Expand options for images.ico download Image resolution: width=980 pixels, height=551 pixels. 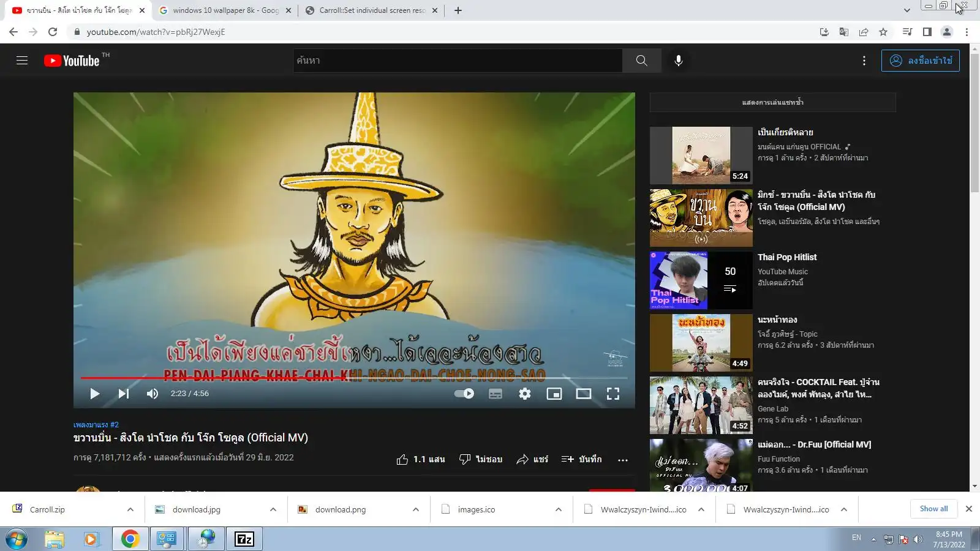click(559, 509)
